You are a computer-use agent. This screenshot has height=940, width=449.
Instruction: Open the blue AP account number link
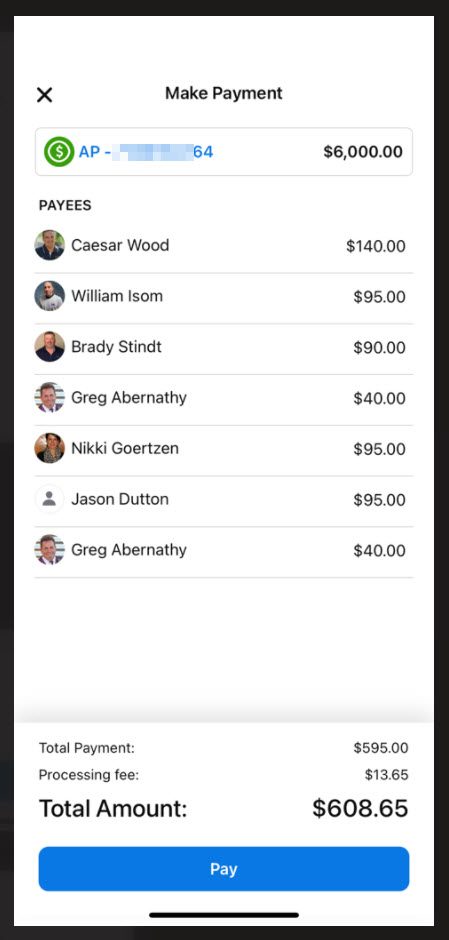(x=146, y=152)
